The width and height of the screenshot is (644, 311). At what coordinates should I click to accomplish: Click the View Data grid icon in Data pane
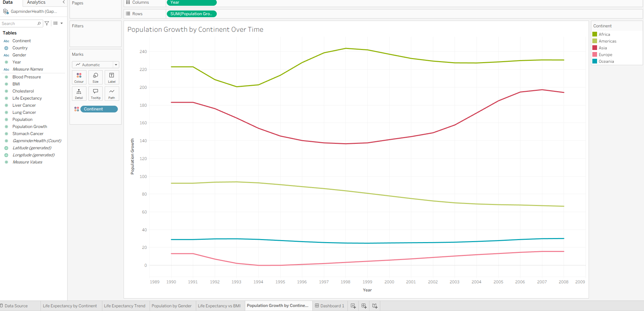point(55,23)
